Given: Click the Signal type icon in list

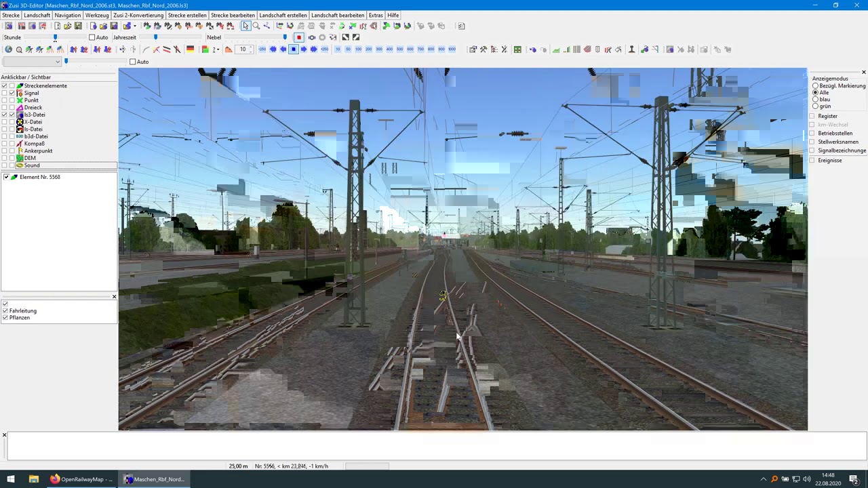Looking at the screenshot, I should coord(20,93).
